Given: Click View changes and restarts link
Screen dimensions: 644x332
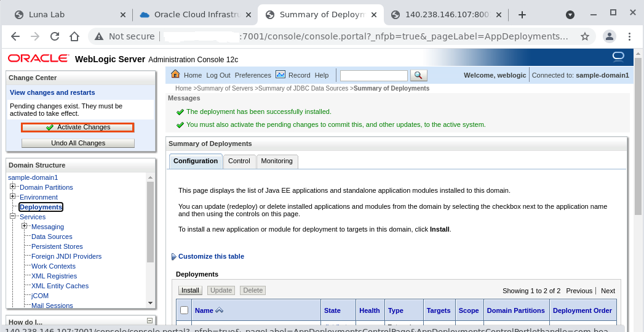Looking at the screenshot, I should coord(52,92).
